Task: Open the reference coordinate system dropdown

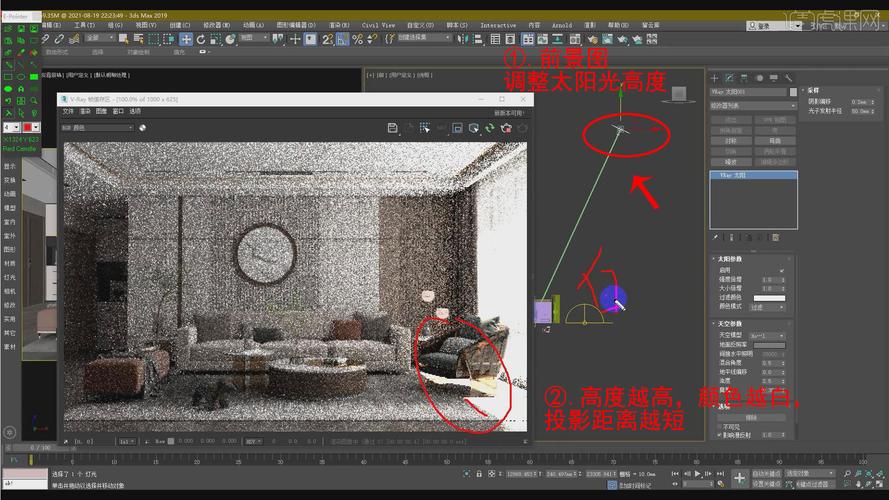Action: [x=253, y=38]
